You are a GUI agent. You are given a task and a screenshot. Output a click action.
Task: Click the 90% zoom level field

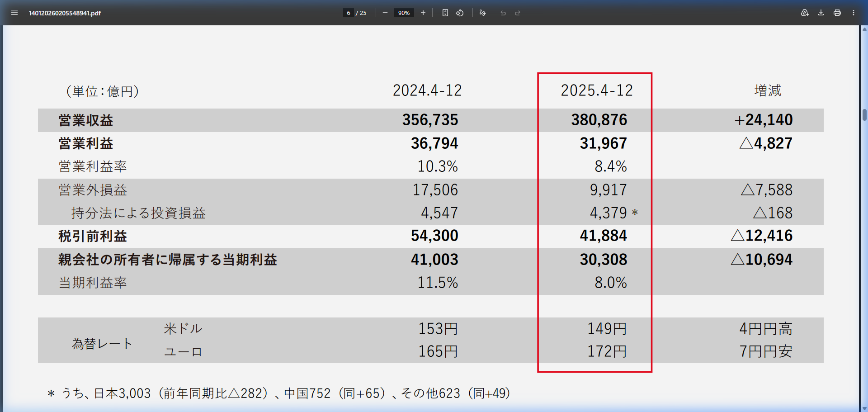404,13
